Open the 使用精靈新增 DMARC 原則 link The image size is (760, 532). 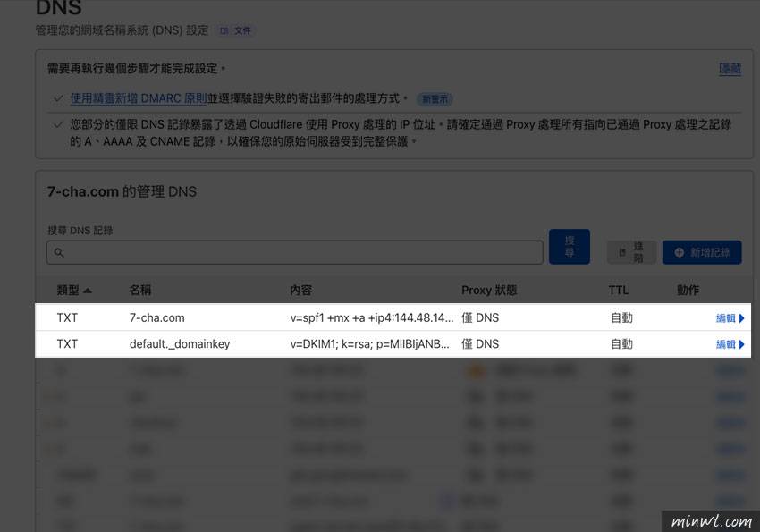pos(139,98)
